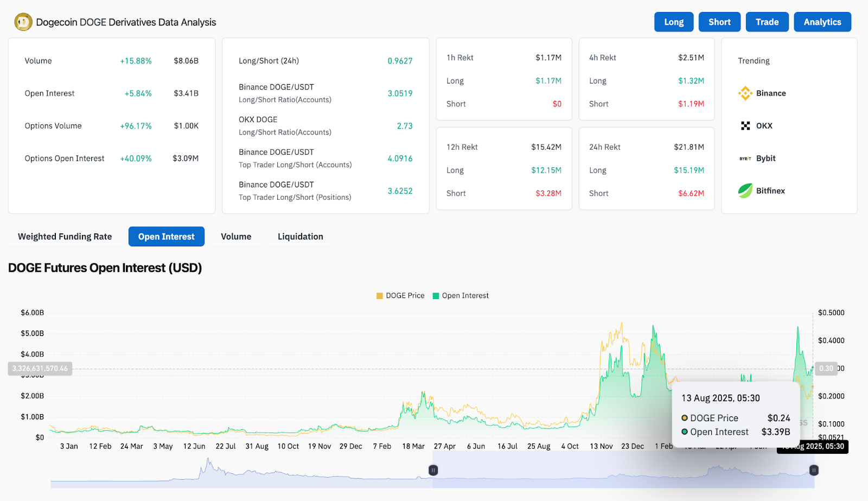Screen dimensions: 868x501
Task: Click right range slider handle
Action: click(814, 470)
